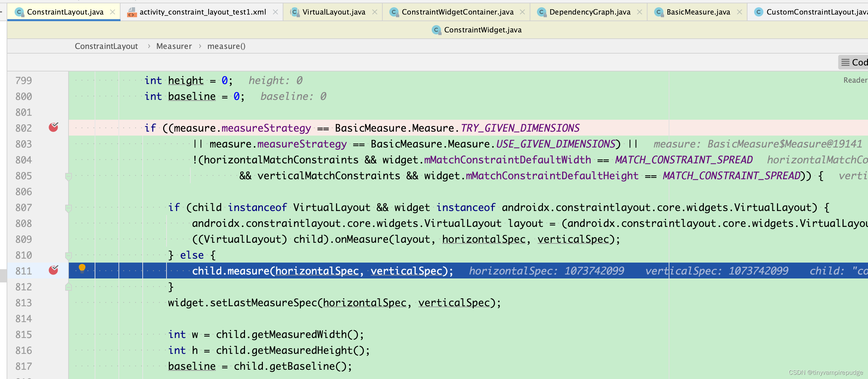868x379 pixels.
Task: Toggle the breakpoint on line 802
Action: click(53, 128)
